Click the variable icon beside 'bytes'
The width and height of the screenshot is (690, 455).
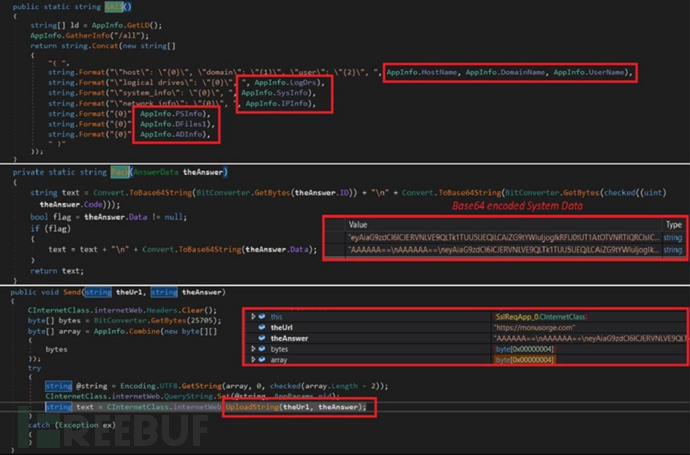coord(264,350)
